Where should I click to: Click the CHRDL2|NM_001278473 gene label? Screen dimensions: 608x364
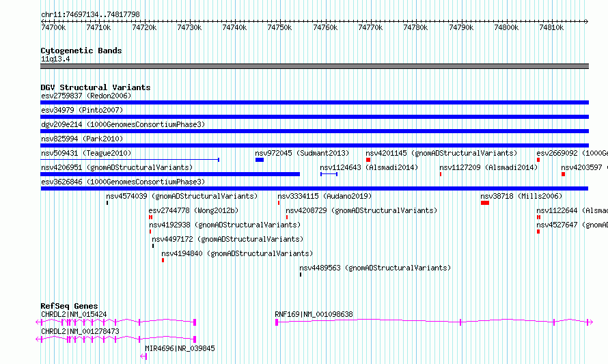80,331
